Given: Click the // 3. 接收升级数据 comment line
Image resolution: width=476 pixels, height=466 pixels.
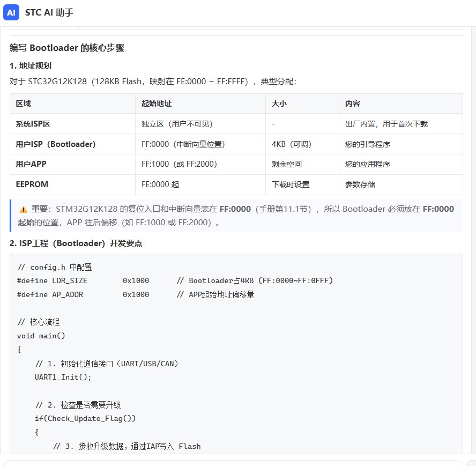Looking at the screenshot, I should pos(127,446).
